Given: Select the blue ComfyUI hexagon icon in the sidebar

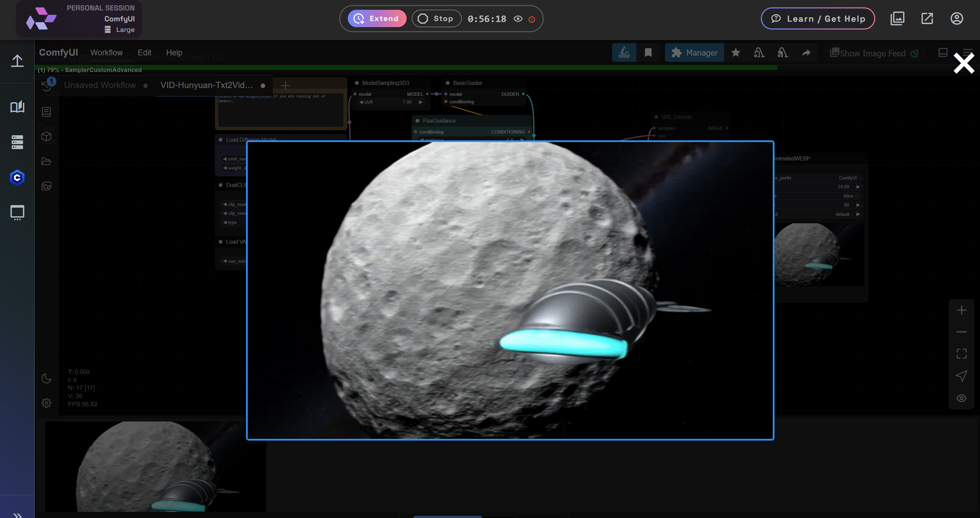Looking at the screenshot, I should tap(17, 177).
